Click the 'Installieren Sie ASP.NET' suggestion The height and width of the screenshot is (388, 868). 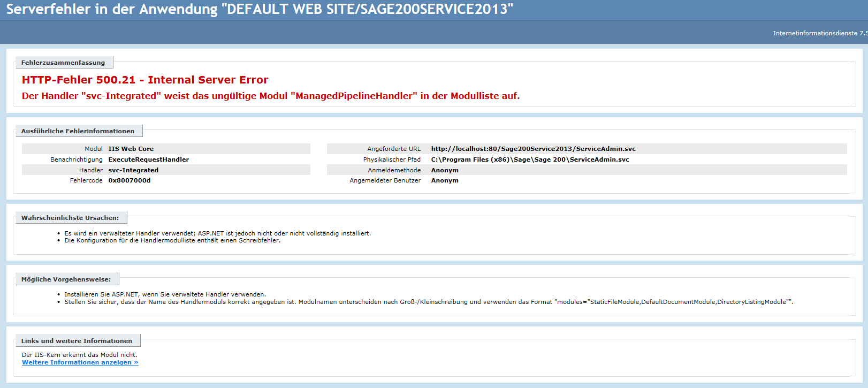tap(165, 294)
